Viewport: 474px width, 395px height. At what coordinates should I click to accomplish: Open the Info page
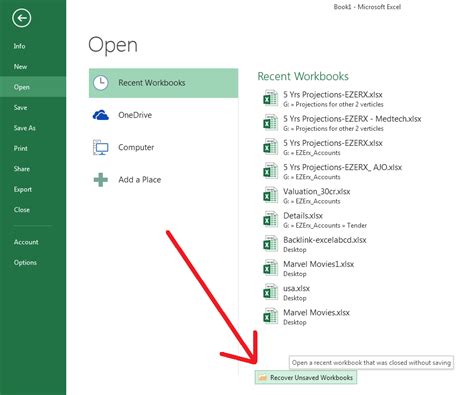pyautogui.click(x=19, y=46)
